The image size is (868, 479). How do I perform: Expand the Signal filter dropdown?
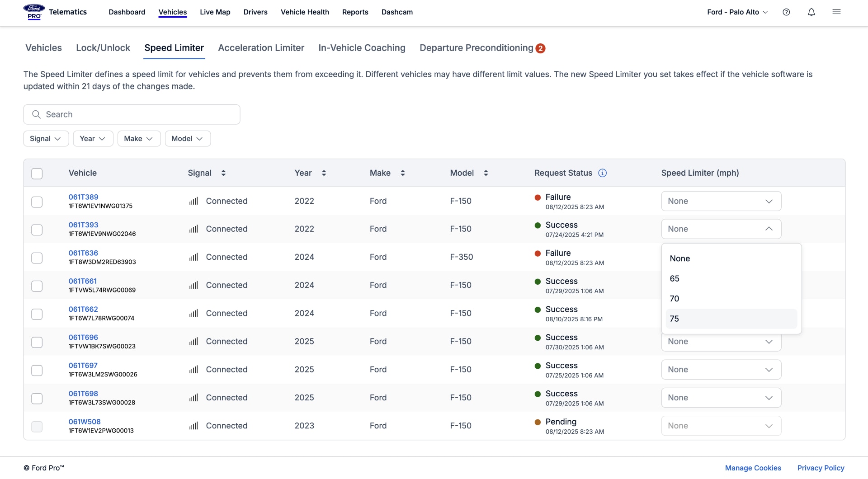(46, 139)
